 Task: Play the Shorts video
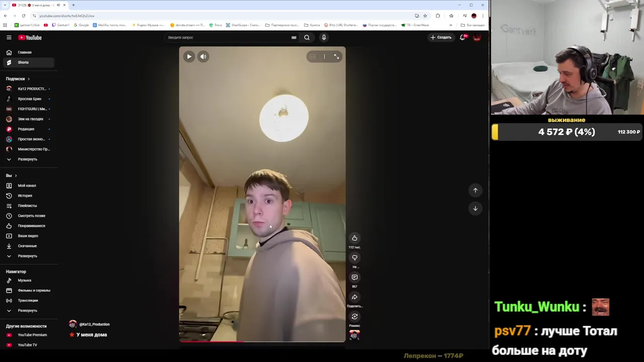click(x=189, y=56)
